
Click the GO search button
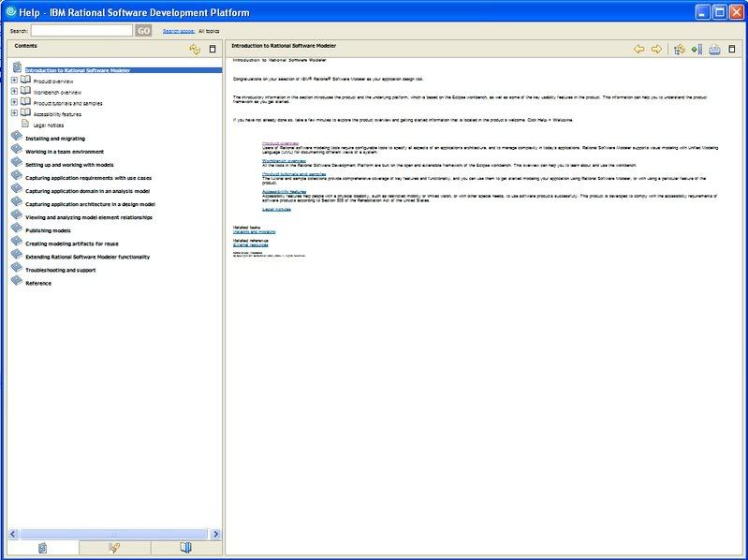tap(143, 31)
